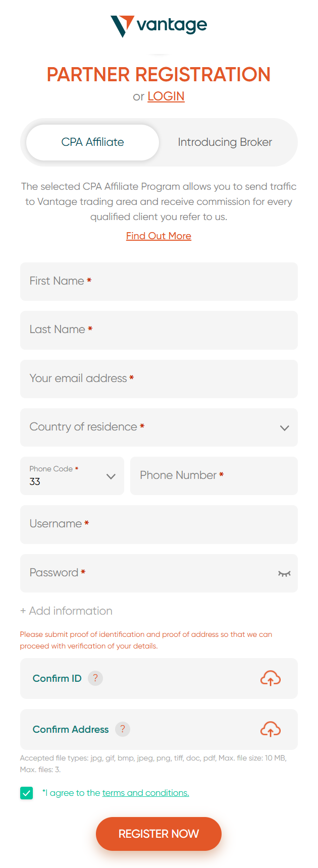Click the Vantage logo
Viewport: 318px width, 868px height.
tap(158, 26)
